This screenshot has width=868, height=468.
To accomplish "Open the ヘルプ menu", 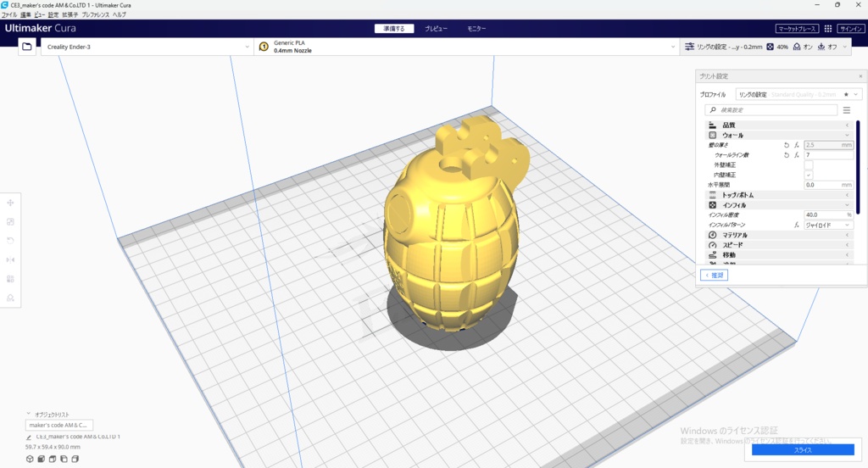I will pos(120,15).
